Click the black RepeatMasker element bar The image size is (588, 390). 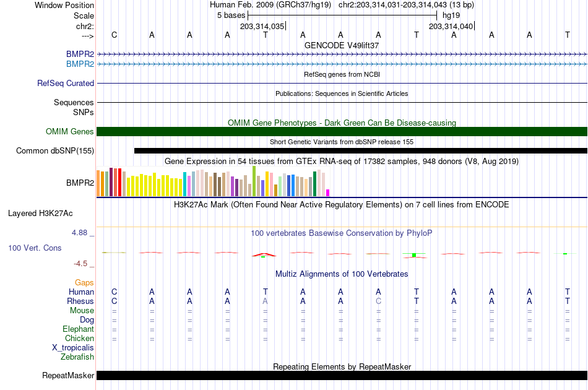(342, 375)
